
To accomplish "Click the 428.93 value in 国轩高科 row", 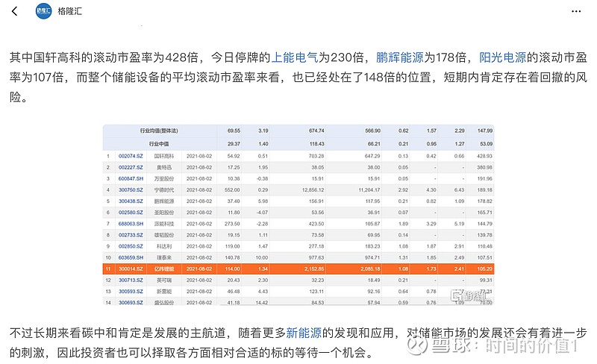I will [x=484, y=156].
